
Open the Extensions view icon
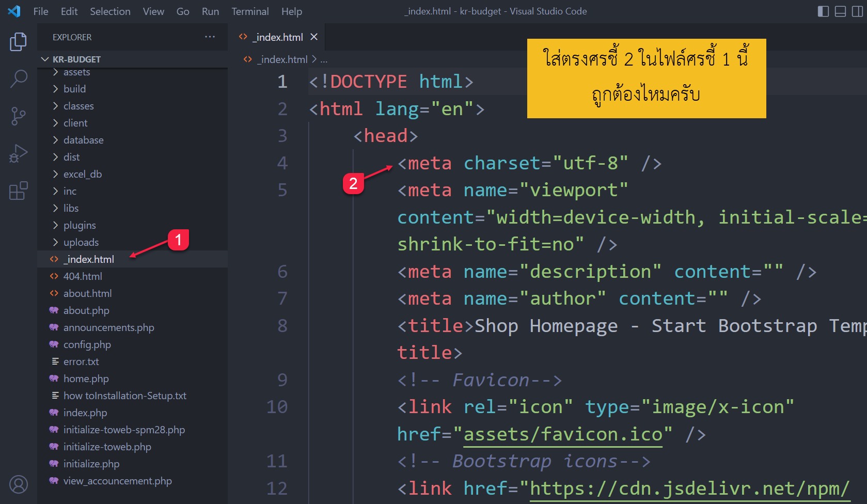[x=19, y=191]
